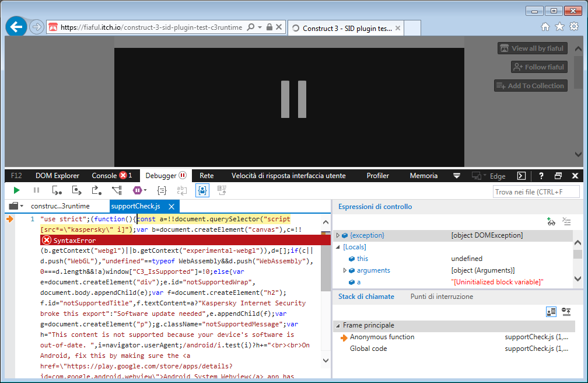Collapse the [Locals] group

[x=338, y=247]
